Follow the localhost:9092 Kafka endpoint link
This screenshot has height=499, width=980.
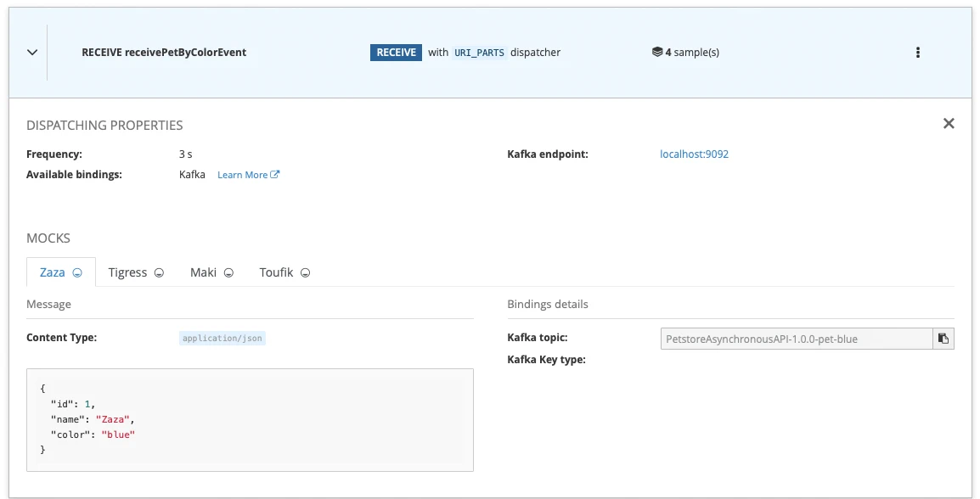[x=694, y=154]
